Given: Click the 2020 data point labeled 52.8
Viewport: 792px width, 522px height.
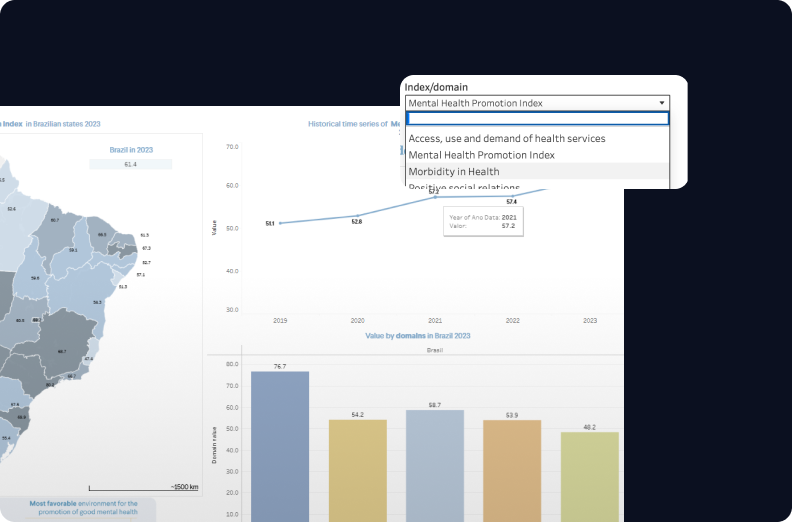Looking at the screenshot, I should pyautogui.click(x=357, y=216).
